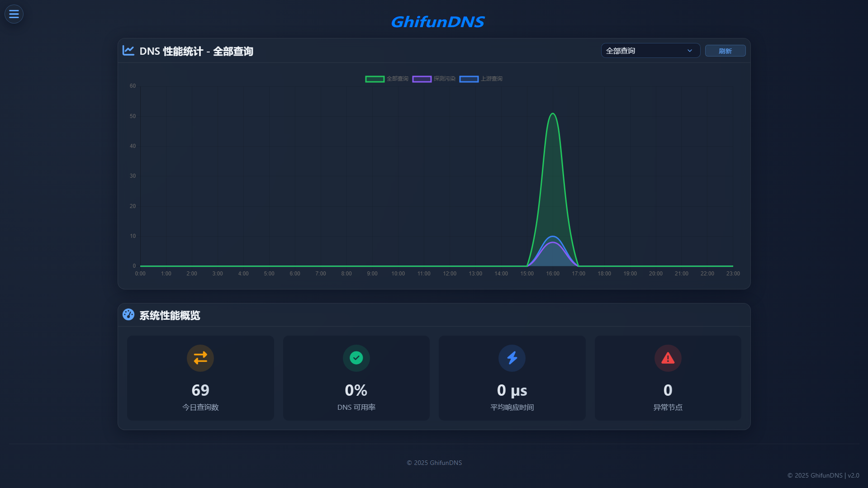
Task: Click the blue lightning bolt icon
Action: point(512,358)
